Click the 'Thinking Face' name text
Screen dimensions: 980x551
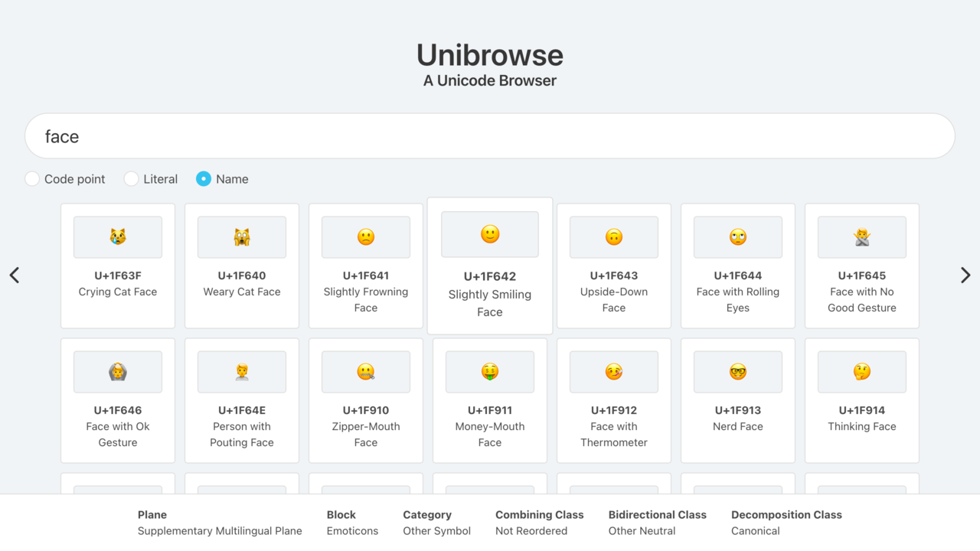[x=862, y=426]
